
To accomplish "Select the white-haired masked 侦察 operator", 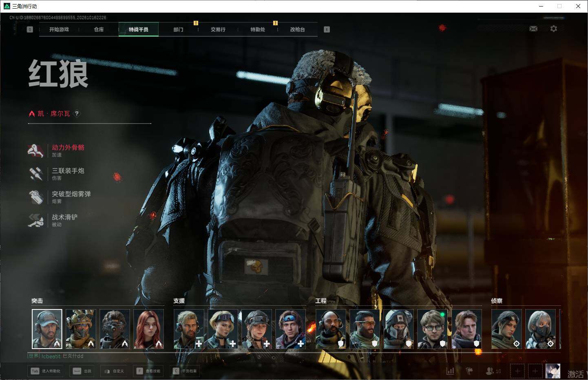I will pyautogui.click(x=540, y=329).
